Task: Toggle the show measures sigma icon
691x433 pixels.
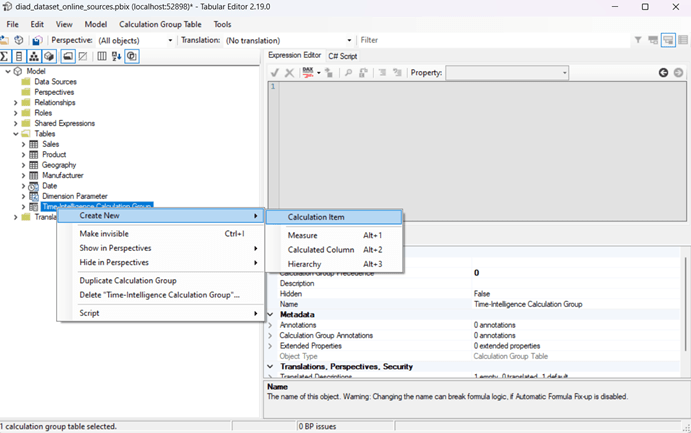Action: click(5, 56)
